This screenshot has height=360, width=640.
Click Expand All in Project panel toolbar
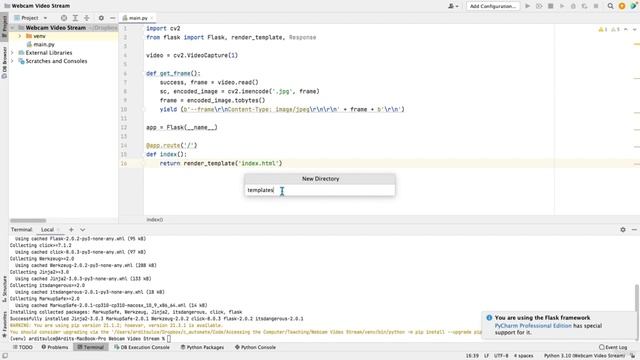point(75,18)
